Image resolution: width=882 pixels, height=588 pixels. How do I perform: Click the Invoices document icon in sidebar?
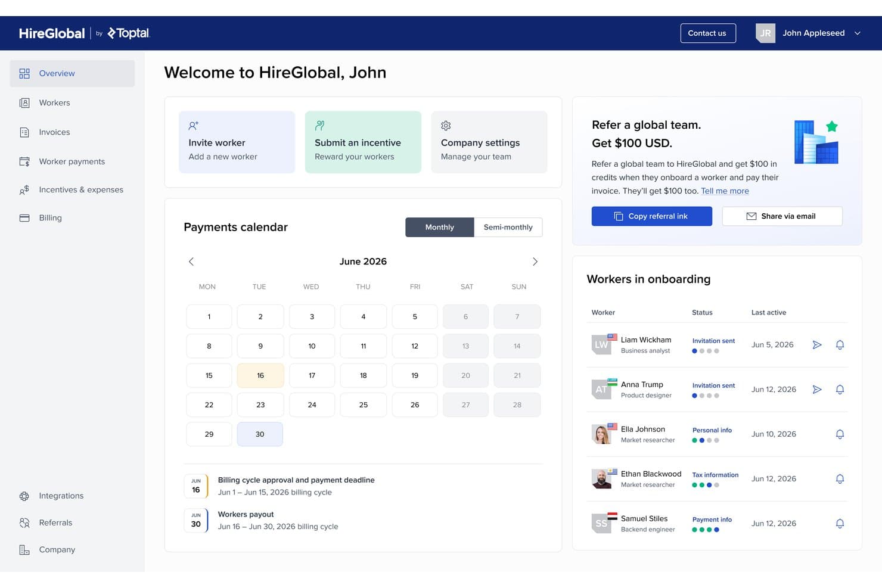[x=24, y=132]
